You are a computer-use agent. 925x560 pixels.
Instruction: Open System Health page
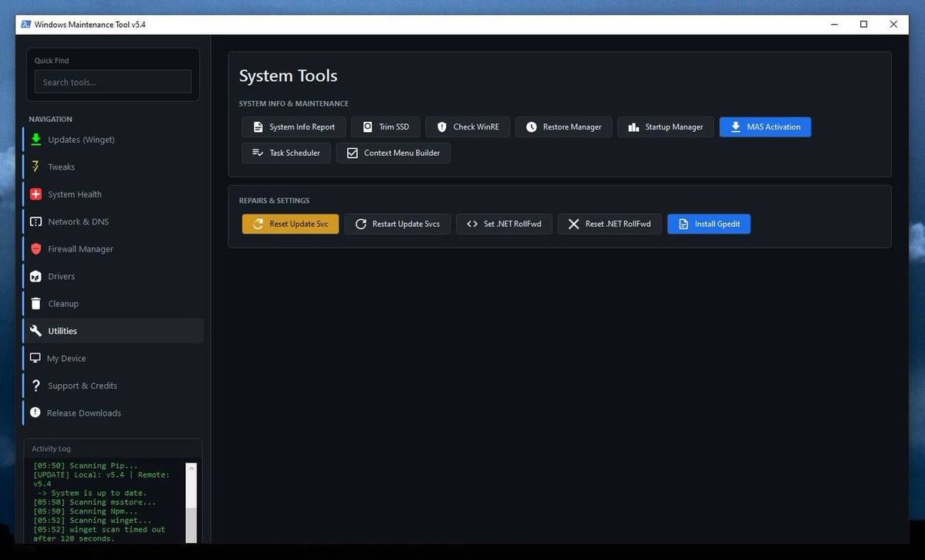[x=113, y=194]
